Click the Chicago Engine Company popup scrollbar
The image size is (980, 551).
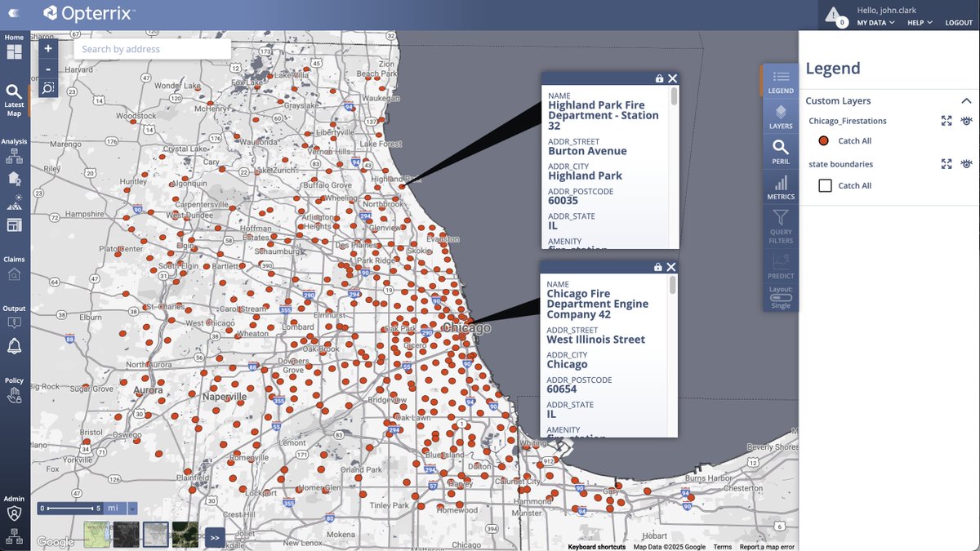point(673,285)
